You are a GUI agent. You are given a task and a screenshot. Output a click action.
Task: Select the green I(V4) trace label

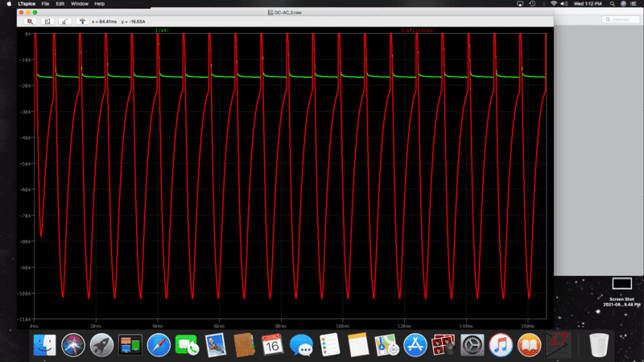coord(161,31)
